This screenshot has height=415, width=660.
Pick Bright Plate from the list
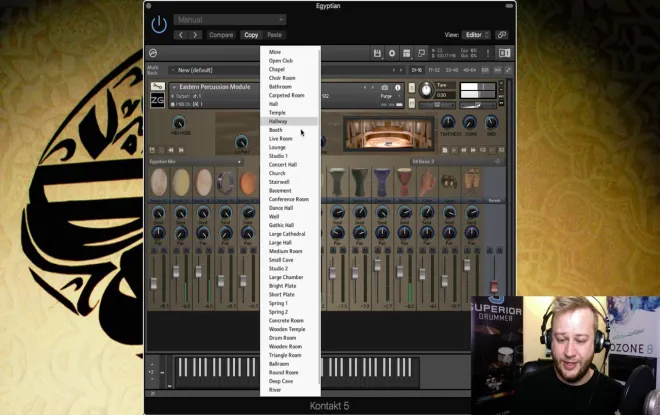[x=282, y=286]
